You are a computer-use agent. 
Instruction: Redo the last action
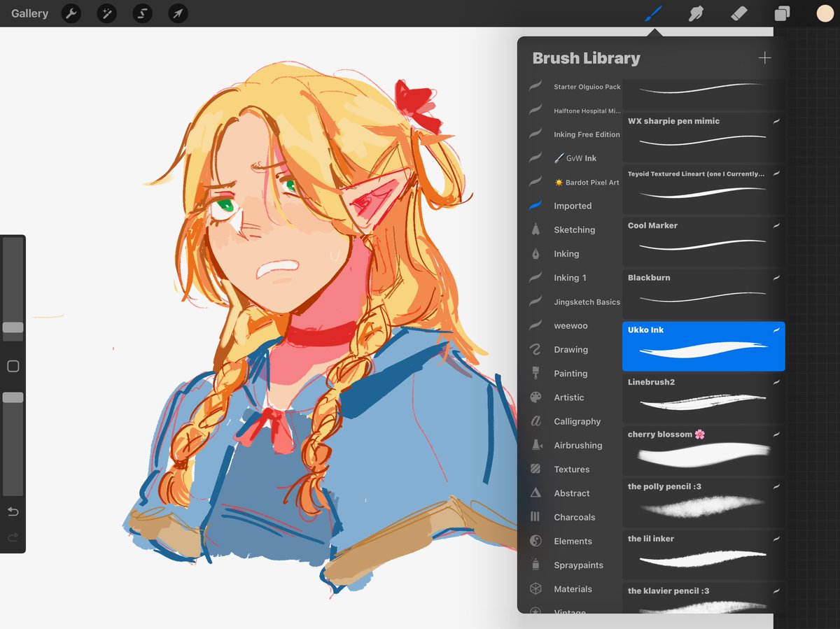coord(13,537)
